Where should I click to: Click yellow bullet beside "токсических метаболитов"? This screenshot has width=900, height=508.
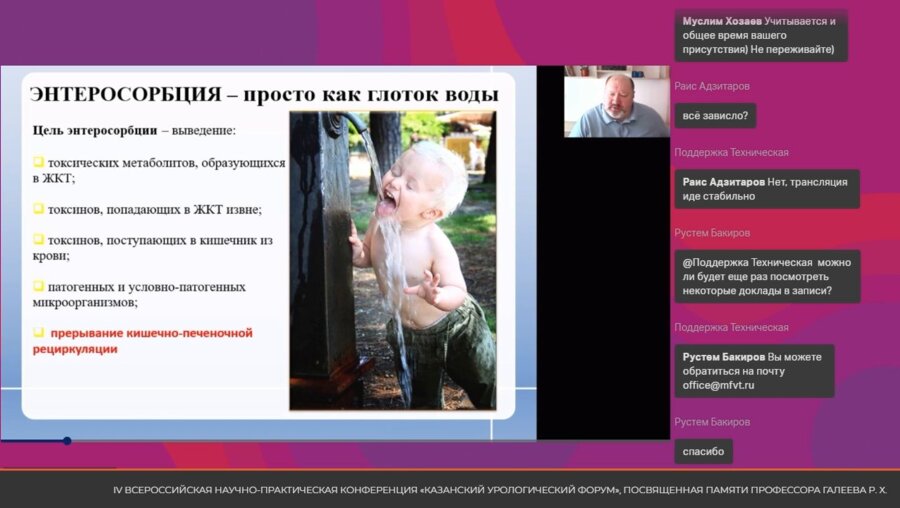[38, 162]
